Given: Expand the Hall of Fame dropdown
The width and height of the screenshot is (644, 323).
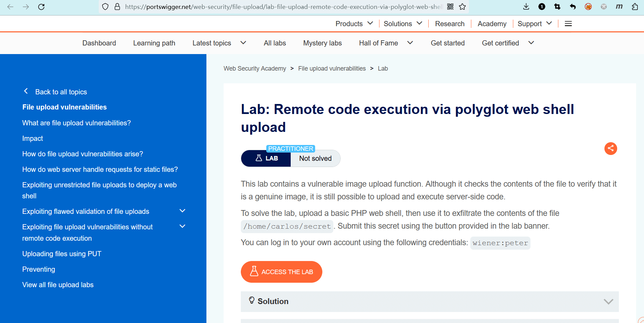Looking at the screenshot, I should click(386, 43).
